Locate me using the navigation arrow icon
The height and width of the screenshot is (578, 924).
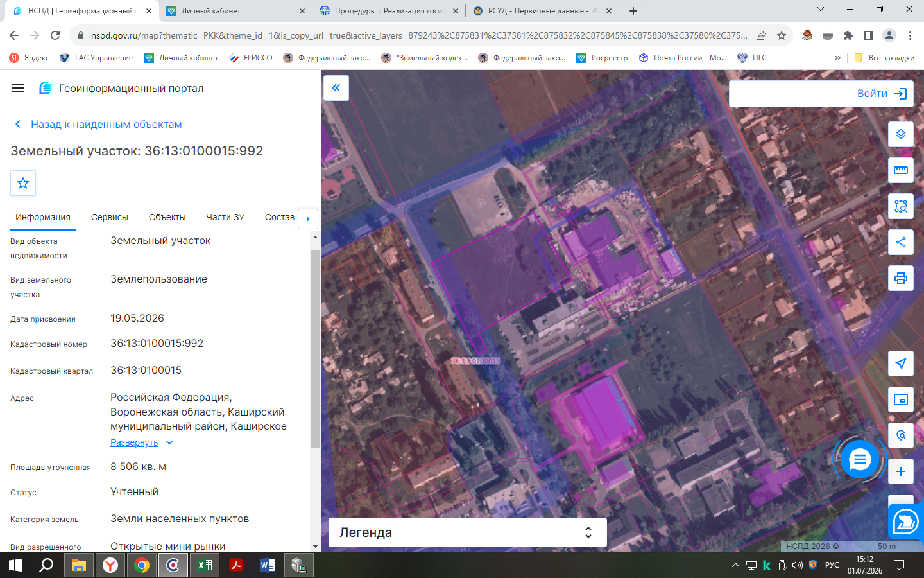pyautogui.click(x=901, y=363)
